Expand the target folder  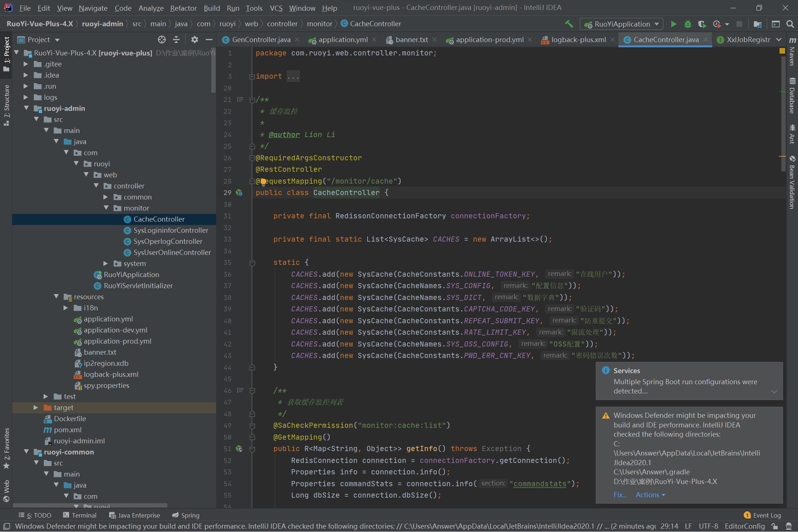point(35,407)
